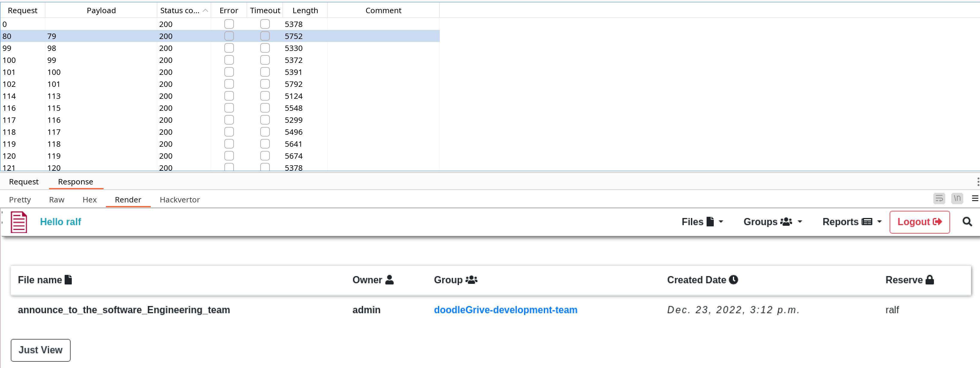
Task: Toggle word wrap icon in response viewer
Action: pyautogui.click(x=939, y=199)
